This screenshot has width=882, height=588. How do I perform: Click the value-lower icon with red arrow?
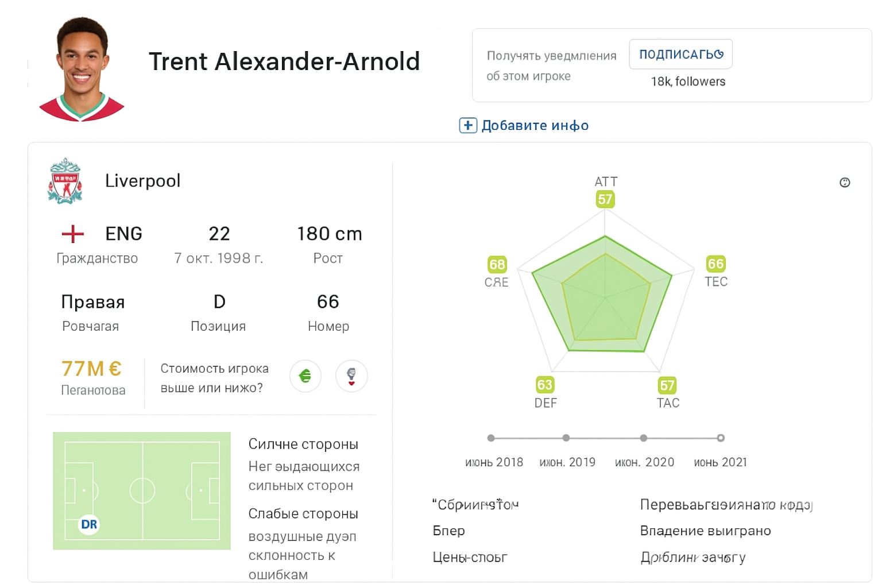point(351,376)
